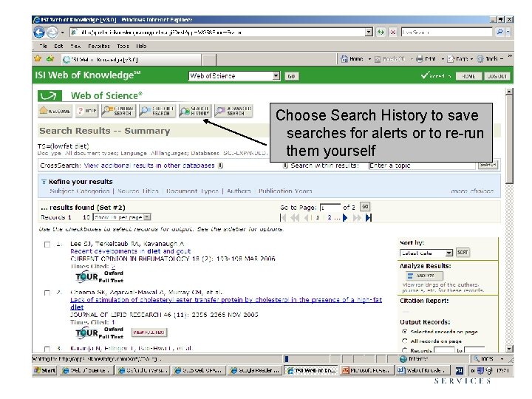The image size is (532, 399).
Task: Click the Refresh page icon
Action: point(381,33)
